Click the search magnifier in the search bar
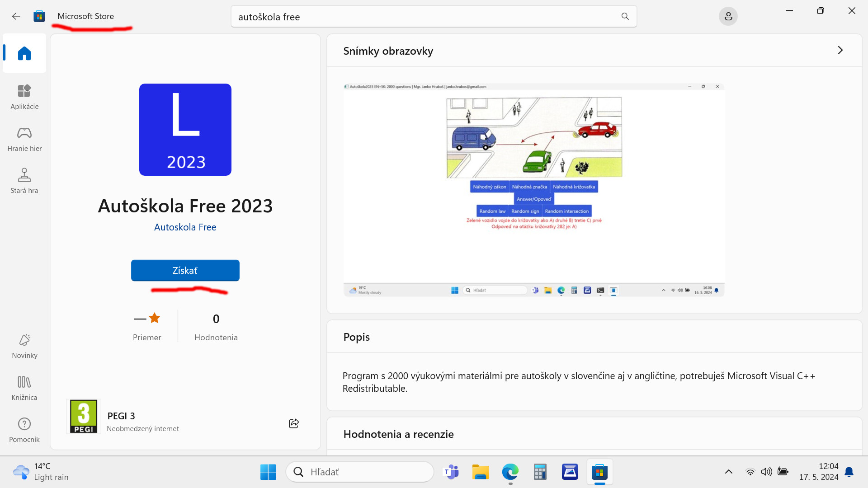The width and height of the screenshot is (868, 488). [x=625, y=16]
